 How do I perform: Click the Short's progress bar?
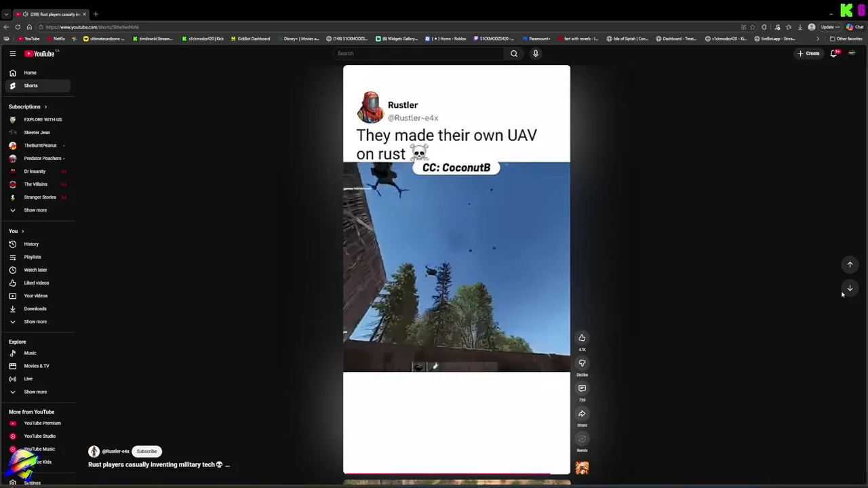[456, 474]
